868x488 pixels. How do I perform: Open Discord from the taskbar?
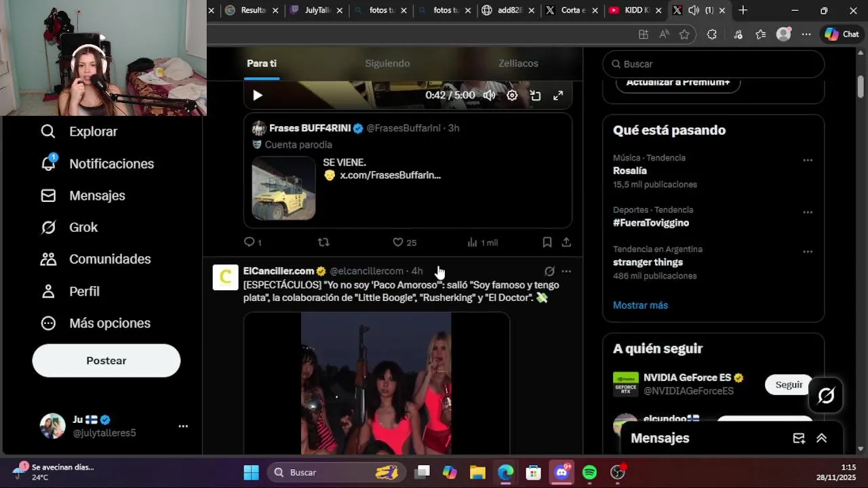(x=562, y=472)
